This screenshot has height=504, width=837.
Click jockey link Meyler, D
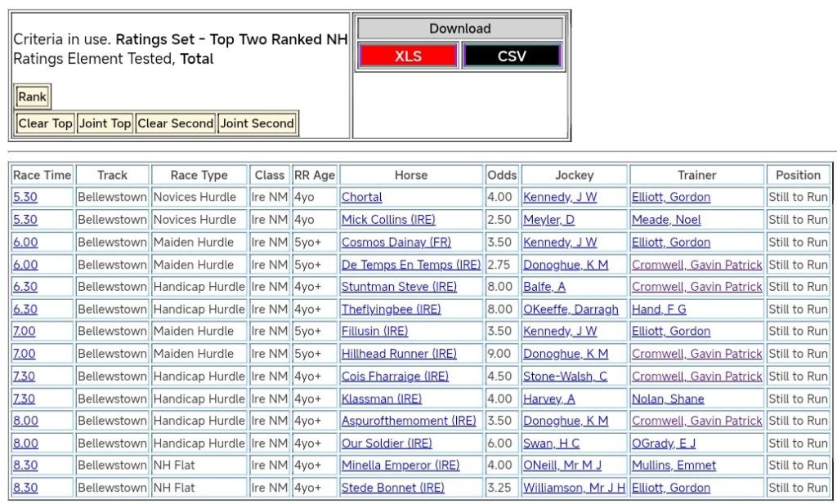tap(548, 220)
